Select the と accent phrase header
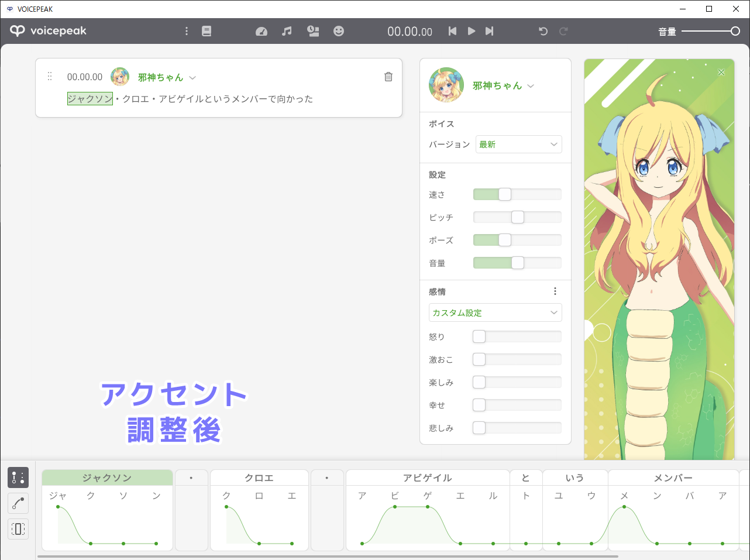The image size is (750, 560). pos(526,477)
